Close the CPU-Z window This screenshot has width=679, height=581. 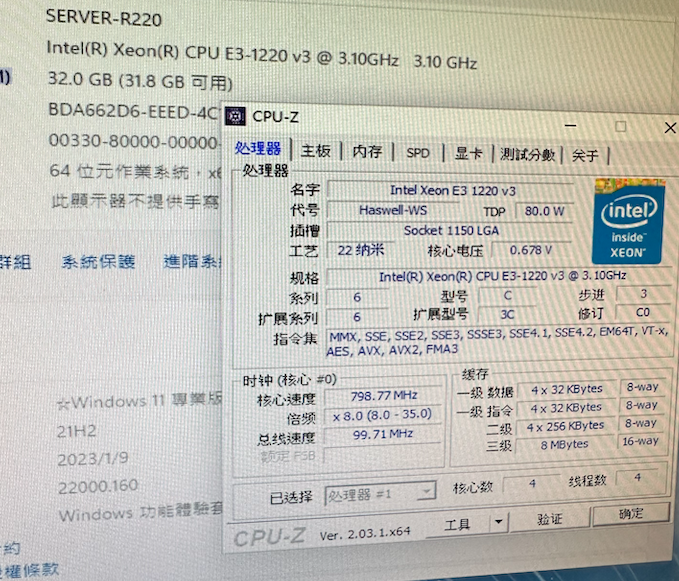click(x=670, y=128)
